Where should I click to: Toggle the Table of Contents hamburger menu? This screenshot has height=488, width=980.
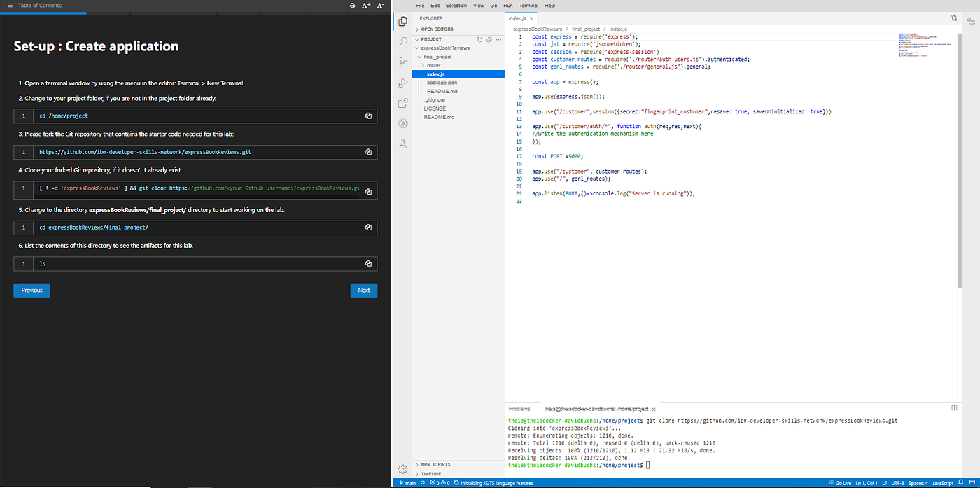(10, 6)
